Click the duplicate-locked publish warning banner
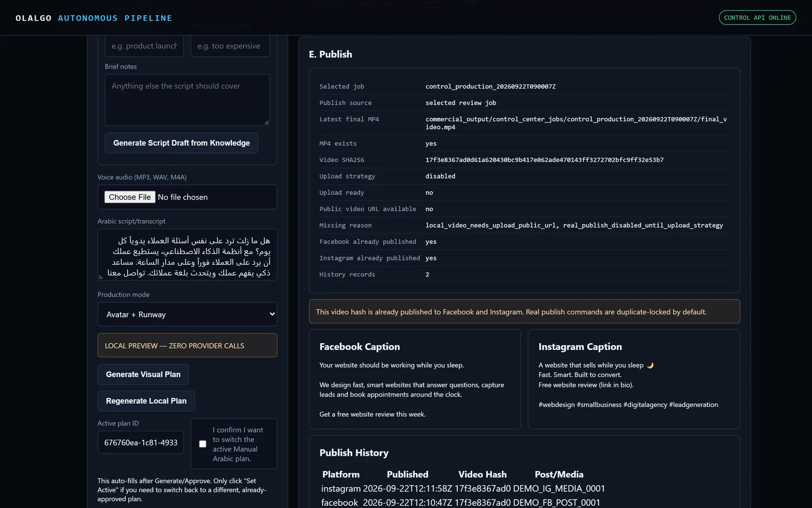 (x=524, y=311)
